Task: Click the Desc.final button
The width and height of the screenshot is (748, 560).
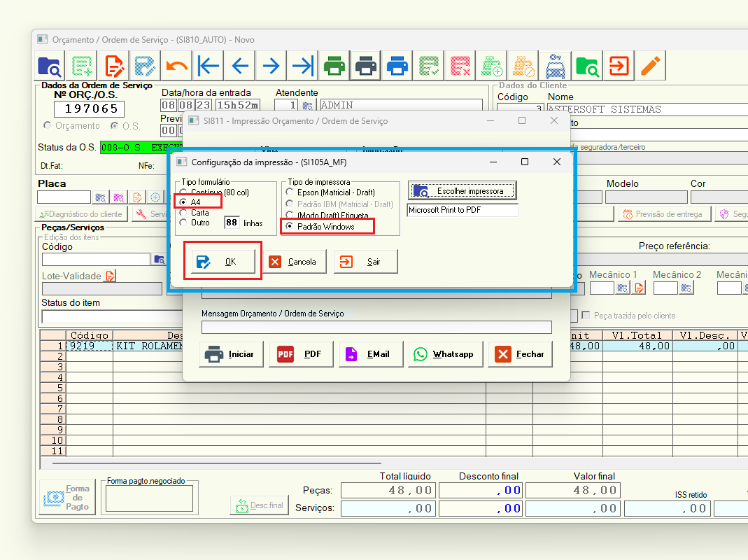Action: click(x=259, y=505)
